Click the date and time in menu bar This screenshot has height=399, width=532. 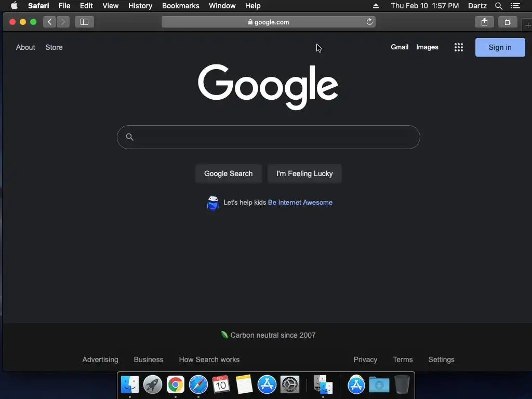[425, 6]
